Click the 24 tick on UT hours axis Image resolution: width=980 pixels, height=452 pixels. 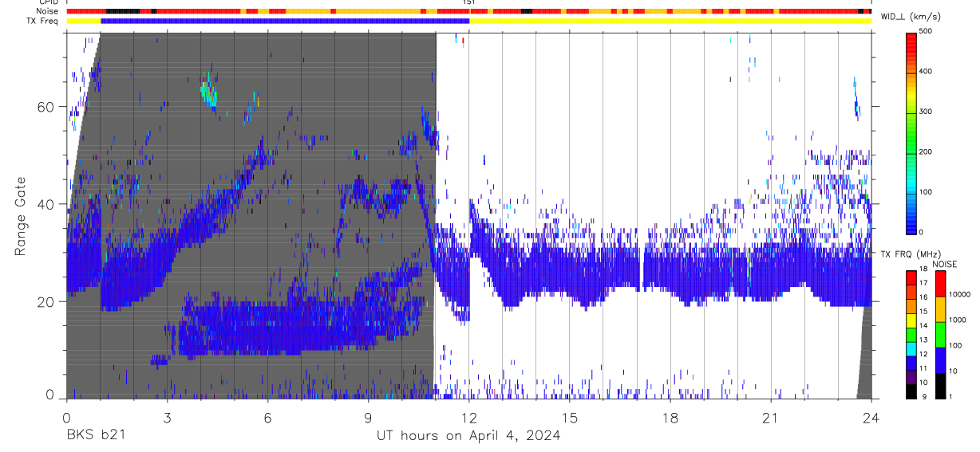871,418
